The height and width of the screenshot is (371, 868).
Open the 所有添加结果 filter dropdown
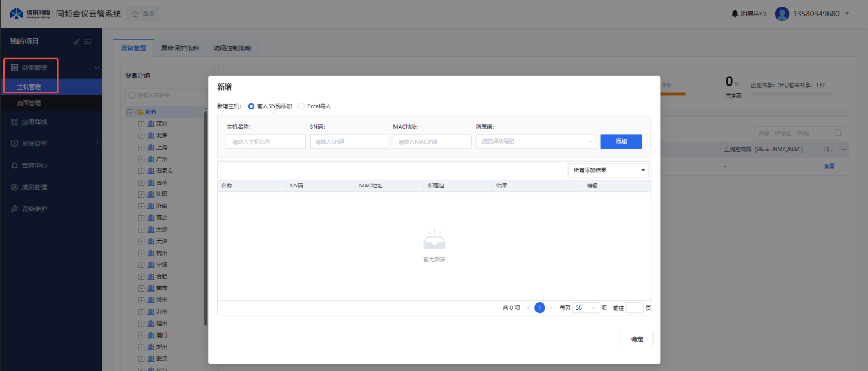(608, 170)
